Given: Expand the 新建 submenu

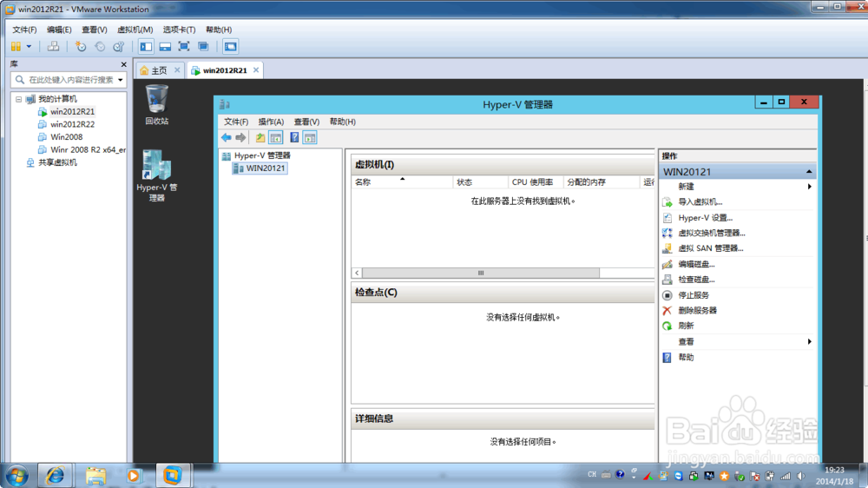Looking at the screenshot, I should (737, 187).
